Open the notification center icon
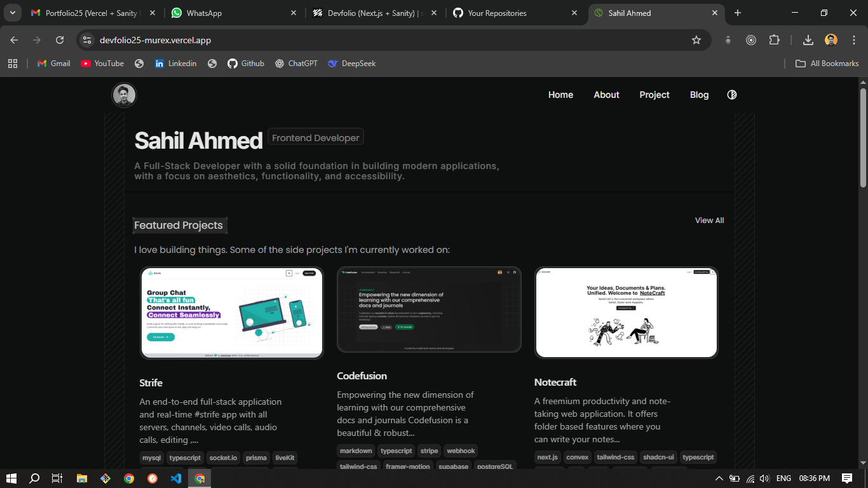The width and height of the screenshot is (868, 488). [847, 478]
